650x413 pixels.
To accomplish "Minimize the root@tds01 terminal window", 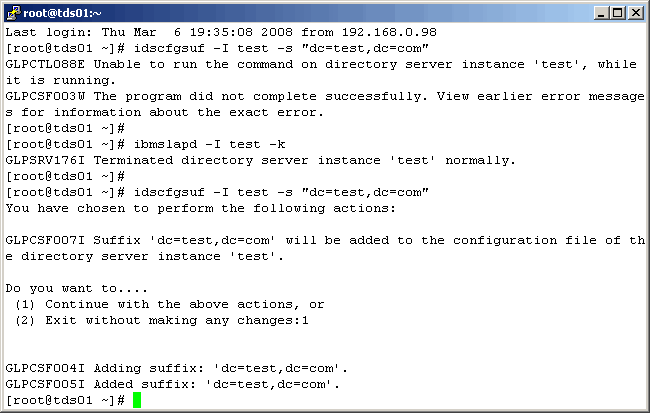I will click(599, 12).
